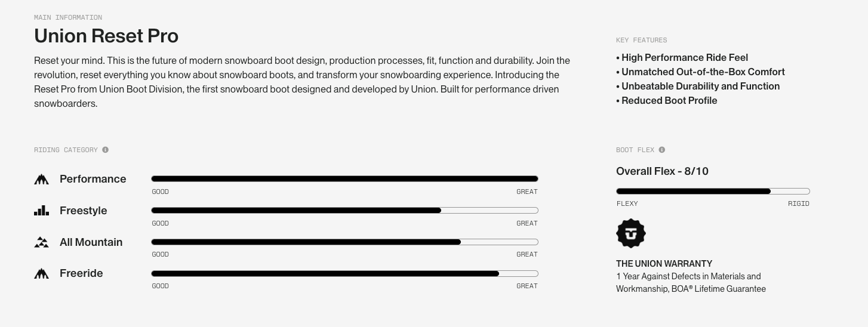Select the Freeride category label
Image resolution: width=868 pixels, height=327 pixels.
[81, 273]
